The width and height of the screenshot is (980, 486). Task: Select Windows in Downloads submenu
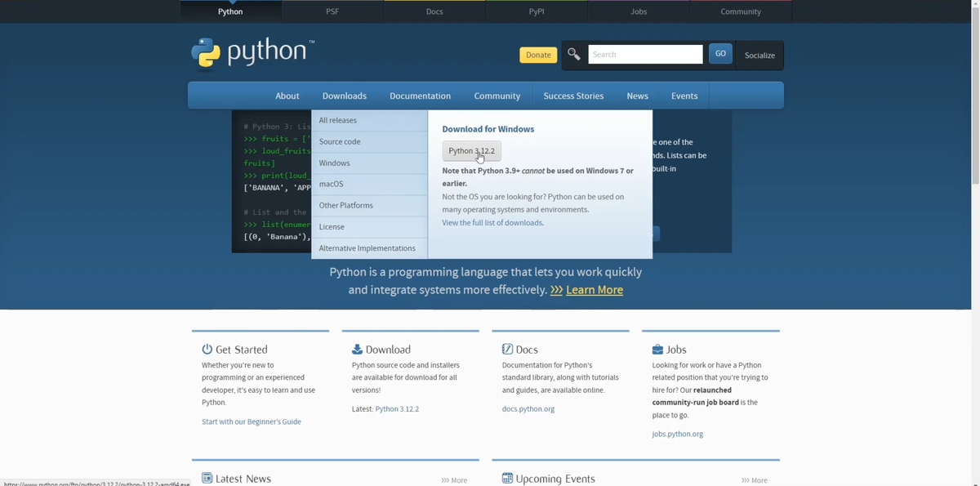369,163
